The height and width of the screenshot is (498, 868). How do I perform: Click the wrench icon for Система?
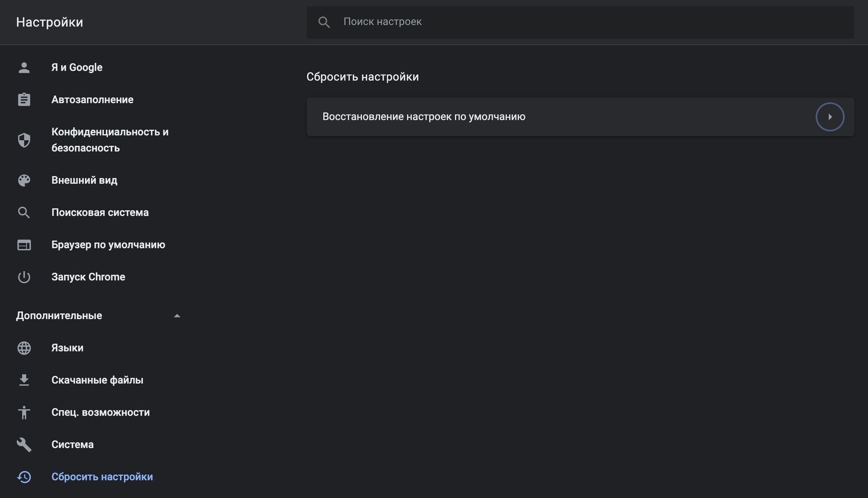click(x=24, y=445)
